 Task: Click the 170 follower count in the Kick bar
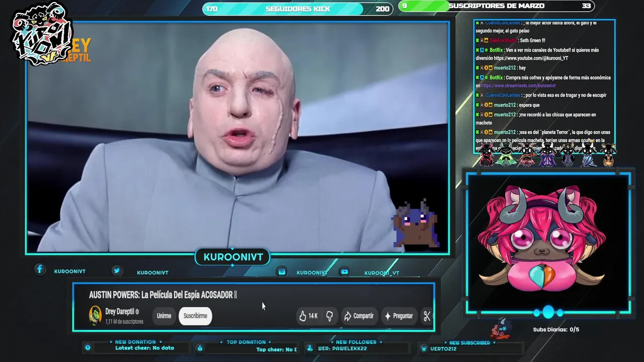tap(212, 9)
